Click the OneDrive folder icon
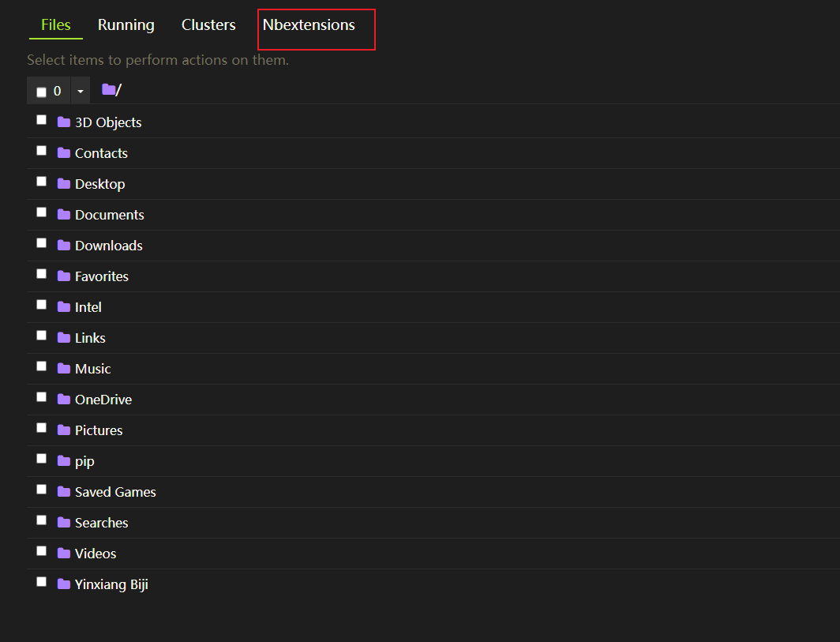Image resolution: width=840 pixels, height=642 pixels. (x=64, y=400)
